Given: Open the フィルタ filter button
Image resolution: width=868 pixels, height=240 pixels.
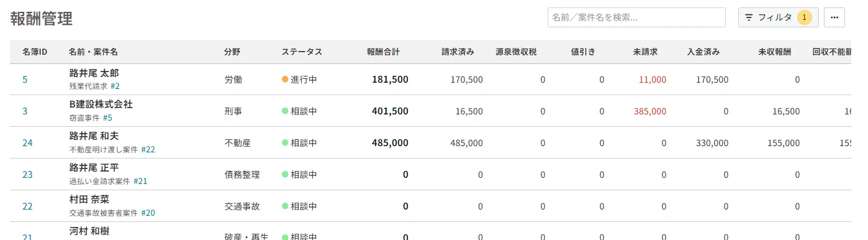Looking at the screenshot, I should tap(778, 17).
